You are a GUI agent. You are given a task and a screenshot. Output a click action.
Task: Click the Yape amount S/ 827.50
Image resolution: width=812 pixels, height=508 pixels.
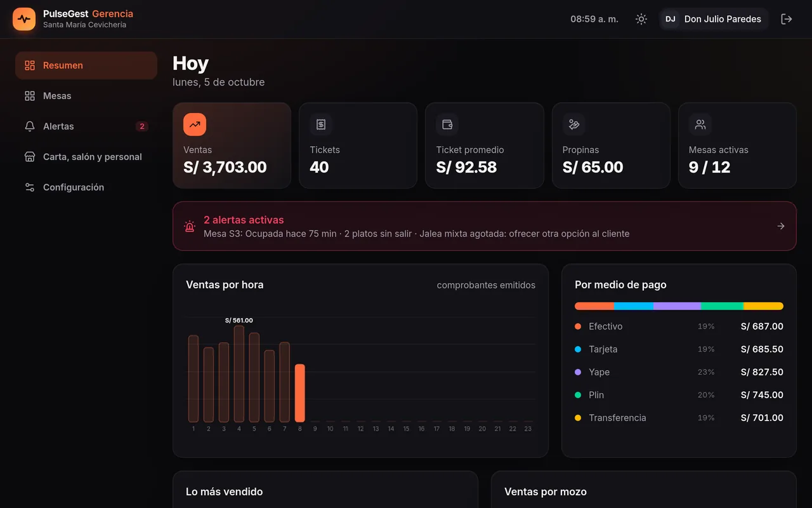click(762, 372)
